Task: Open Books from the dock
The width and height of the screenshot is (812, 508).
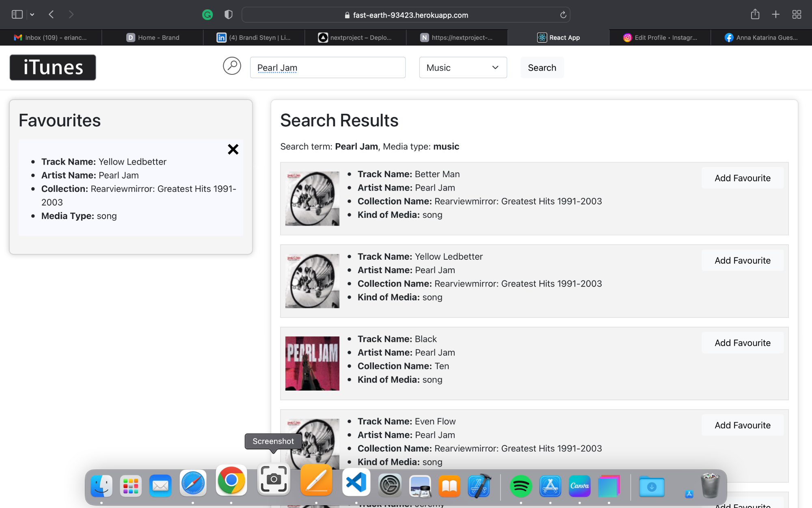Action: coord(449,485)
